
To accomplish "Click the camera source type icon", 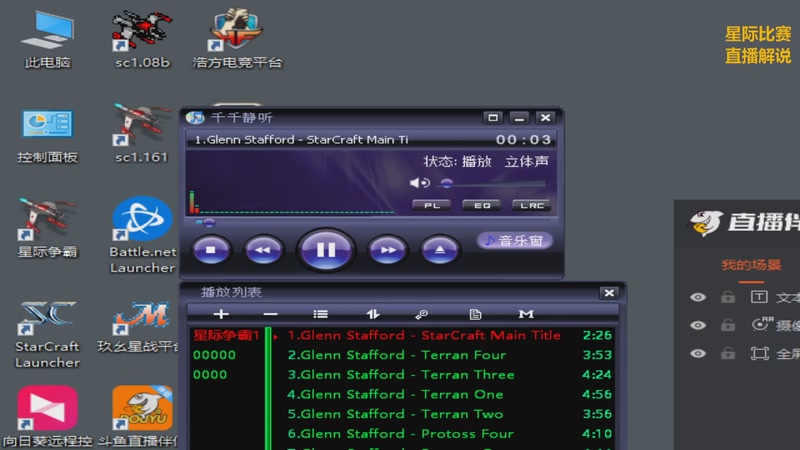I will pyautogui.click(x=762, y=324).
